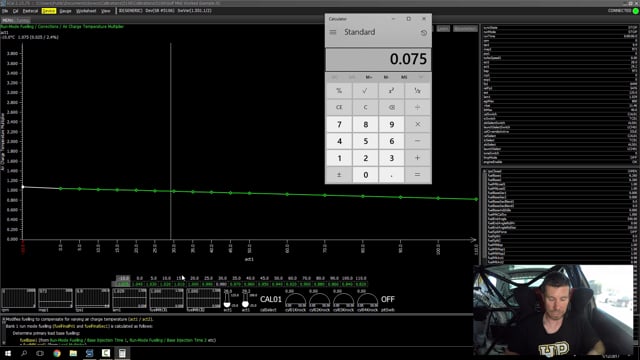Image resolution: width=640 pixels, height=360 pixels.
Task: Click the M- memory subtract button
Action: (386, 77)
